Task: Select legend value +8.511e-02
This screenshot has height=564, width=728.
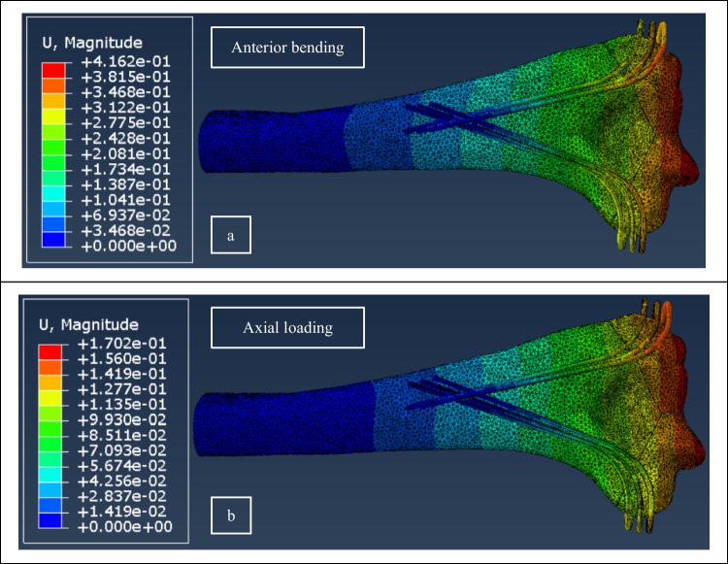Action: [x=122, y=436]
